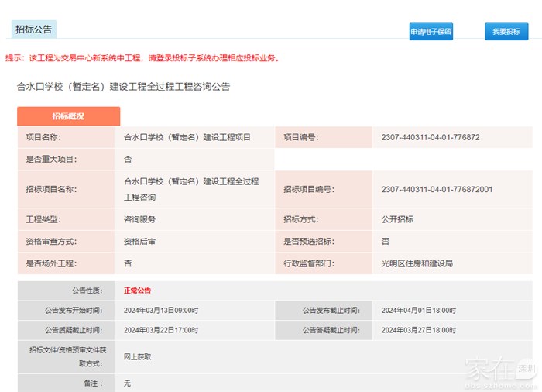Click query deadline 2024年03月22日17:00时
The width and height of the screenshot is (542, 392).
(161, 330)
